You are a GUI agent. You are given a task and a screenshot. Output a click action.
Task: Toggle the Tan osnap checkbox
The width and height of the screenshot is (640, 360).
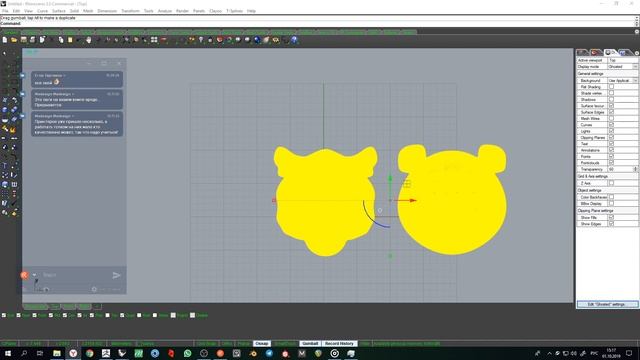point(108,315)
